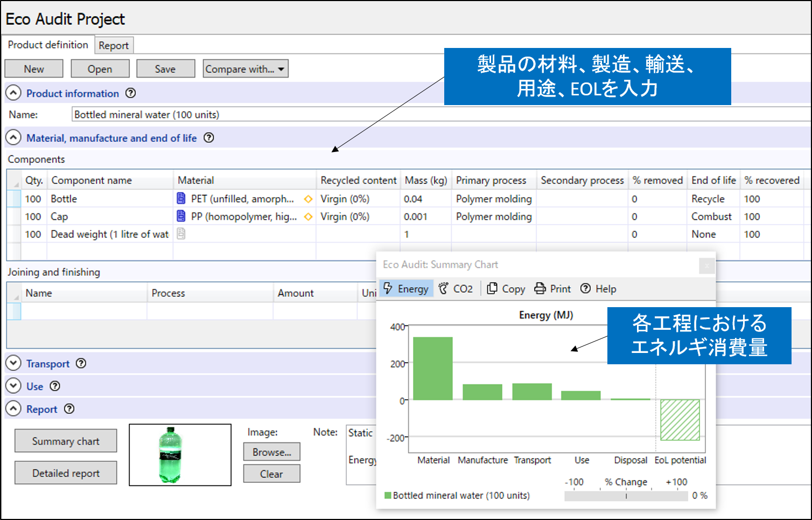812x520 pixels.
Task: Click orange diamond marker in Cap row
Action: pos(309,217)
